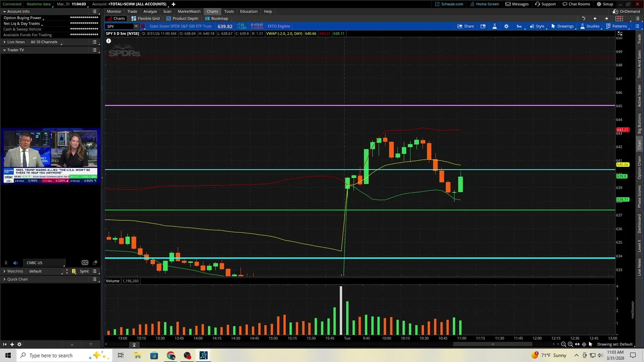This screenshot has width=644, height=362.
Task: Open the Account Info gadget menu icon
Action: click(x=94, y=11)
